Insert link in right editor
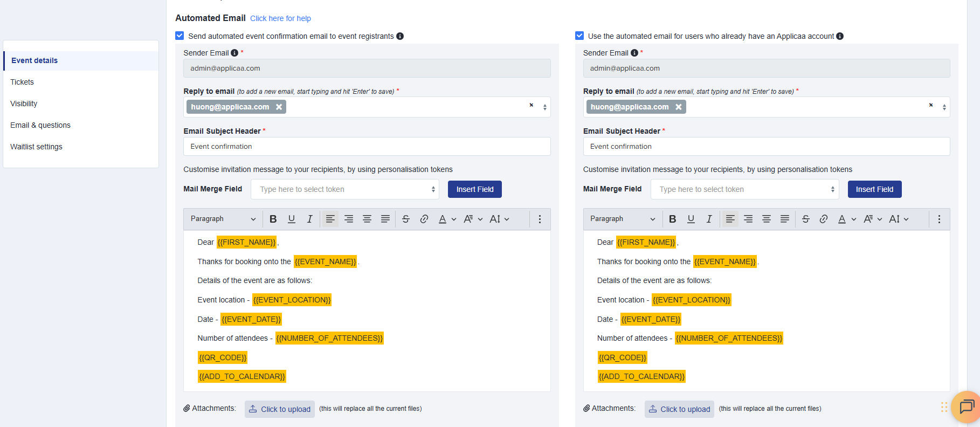980x427 pixels. [824, 219]
